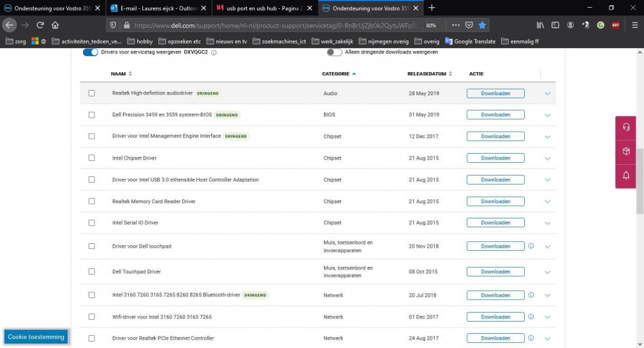
Task: Click the notification bell icon in the red sidebar
Action: click(x=626, y=175)
